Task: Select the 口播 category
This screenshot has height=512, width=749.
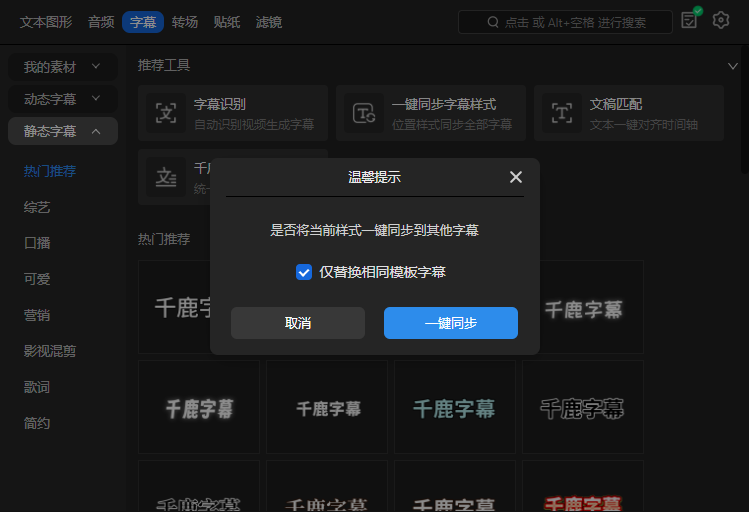Action: point(37,243)
